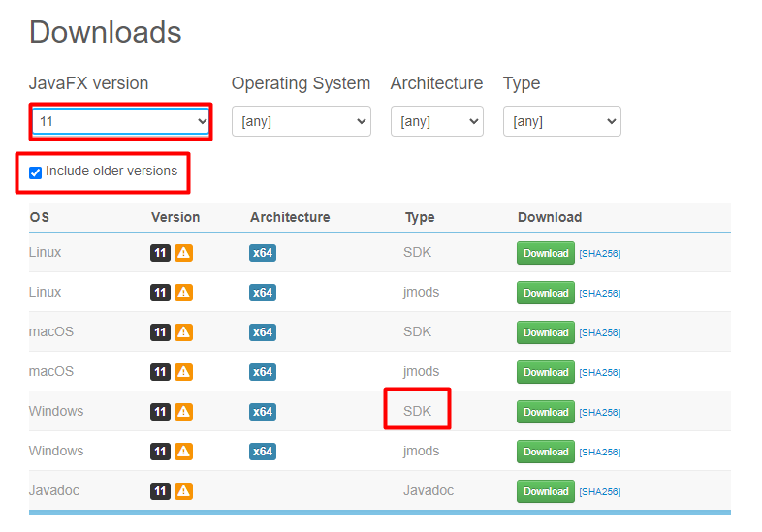Download the Javadoc package
The height and width of the screenshot is (532, 762).
click(x=545, y=491)
